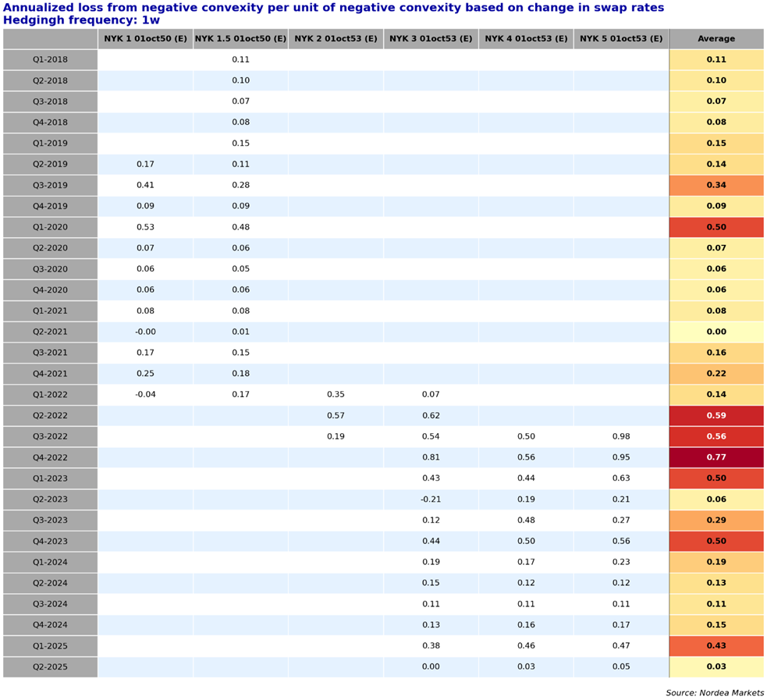Select the "NYK 2 01oct53 (E)" column header
The width and height of the screenshot is (767, 700).
point(336,39)
